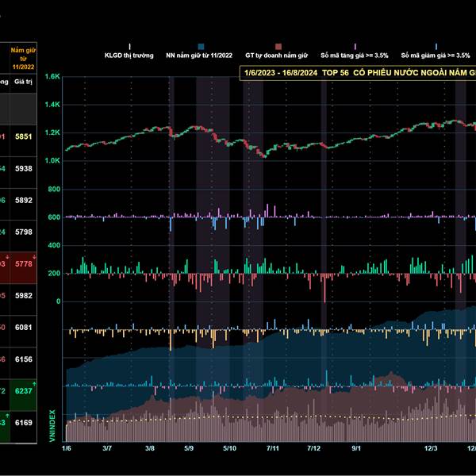This screenshot has height=476, width=476.
Task: Click the KLGD thị trường legend marker
Action: (x=130, y=46)
